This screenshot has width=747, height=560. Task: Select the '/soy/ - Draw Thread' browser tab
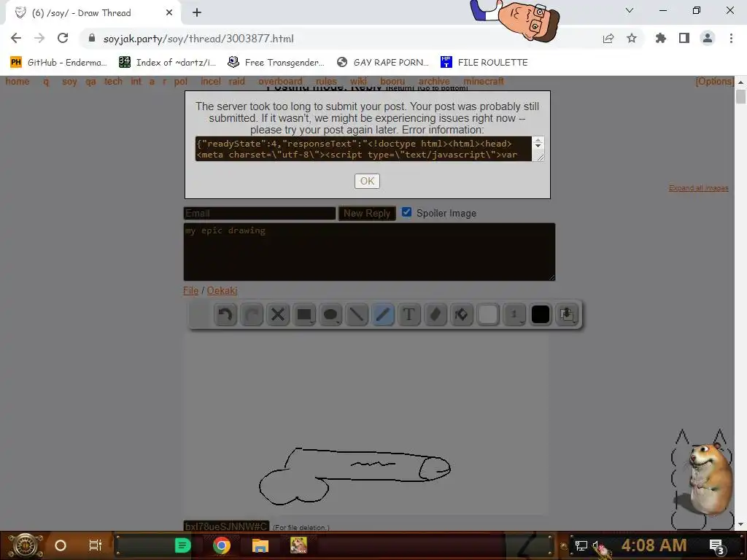93,13
